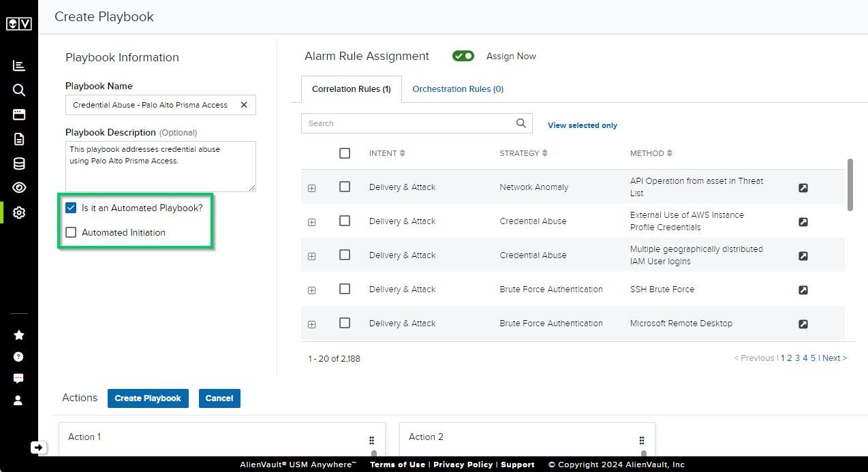Sort by STRATEGY column
The height and width of the screenshot is (472, 868).
coord(523,153)
